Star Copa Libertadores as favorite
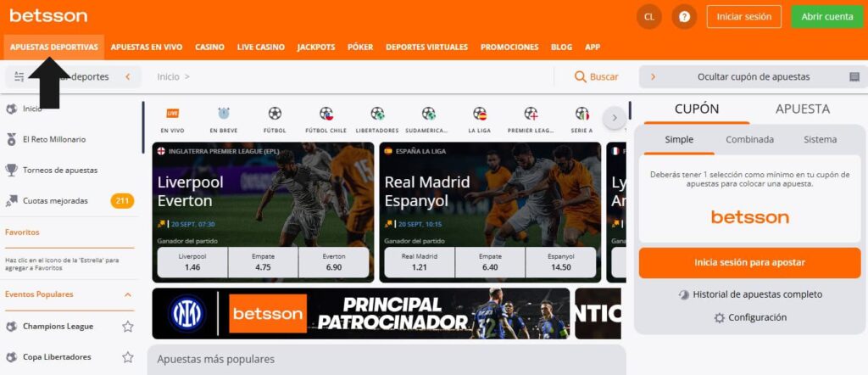 pos(128,357)
